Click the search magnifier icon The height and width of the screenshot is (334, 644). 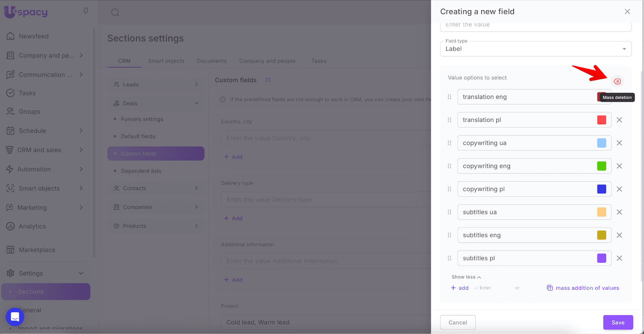coord(115,12)
